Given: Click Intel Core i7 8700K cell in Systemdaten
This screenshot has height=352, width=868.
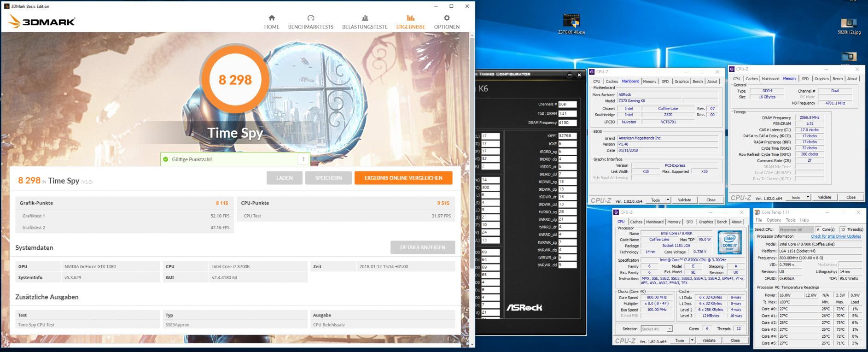Looking at the screenshot, I should (x=258, y=266).
